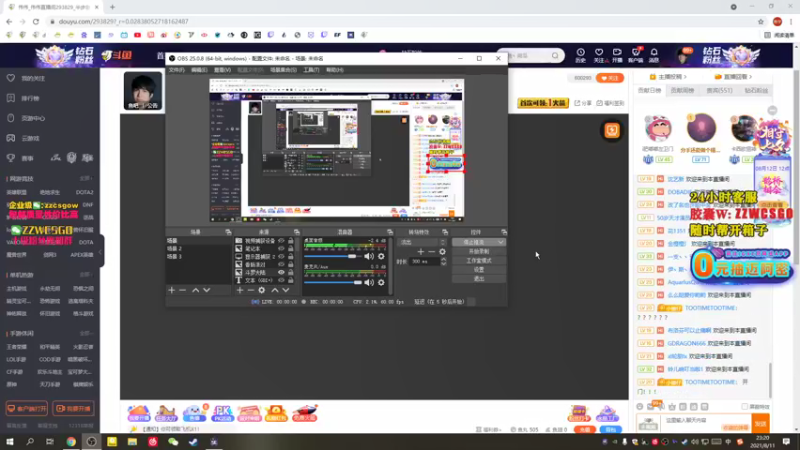Image resolution: width=800 pixels, height=450 pixels.
Task: Click orange floating icon on video player
Action: (612, 131)
